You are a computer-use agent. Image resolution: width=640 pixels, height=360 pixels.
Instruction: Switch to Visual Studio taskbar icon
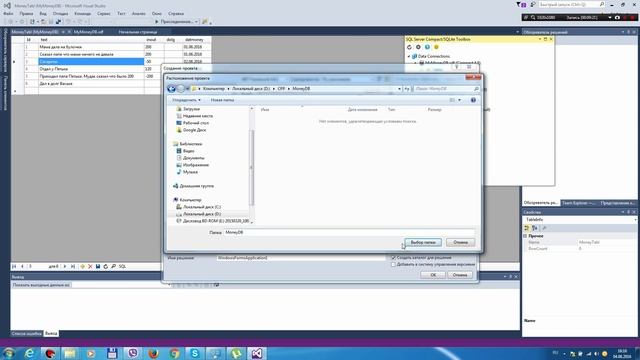(x=257, y=353)
